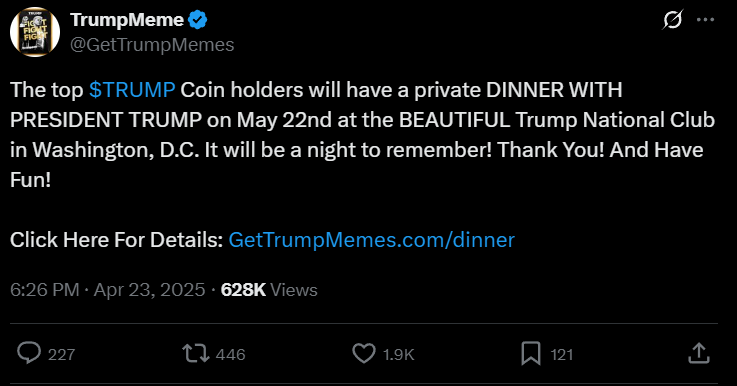Click the 446 reposts count

[x=231, y=354]
